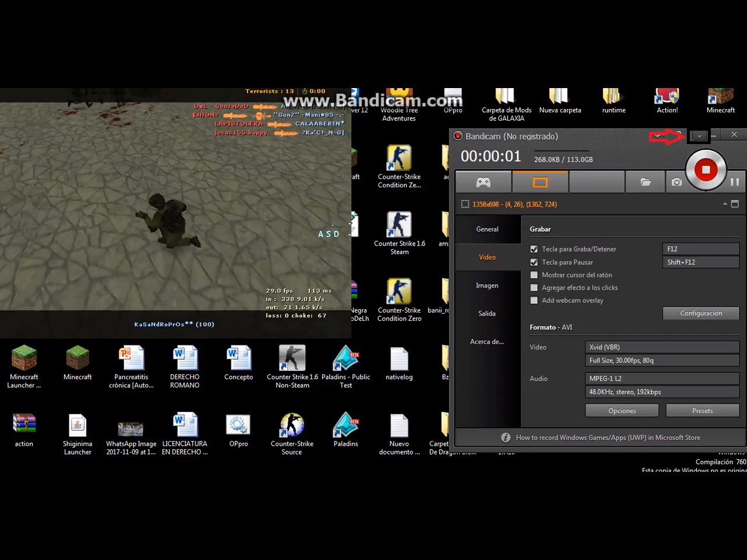Enable Add webcam overlay
The height and width of the screenshot is (560, 747).
[x=533, y=300]
